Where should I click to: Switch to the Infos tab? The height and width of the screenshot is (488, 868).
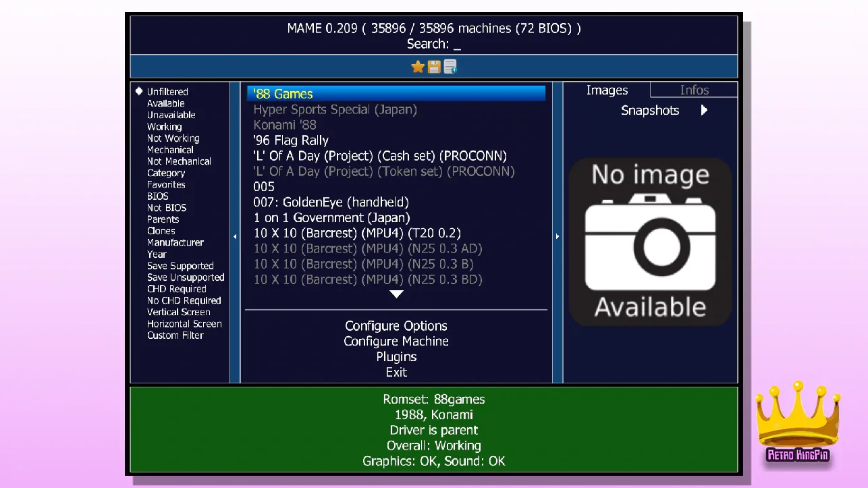tap(694, 90)
